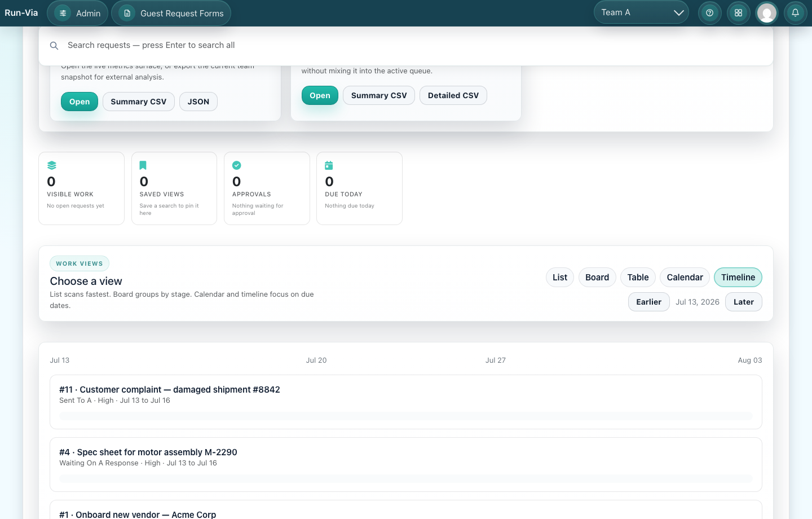The height and width of the screenshot is (519, 812).
Task: Click the Saved Views bookmark icon
Action: click(x=143, y=165)
